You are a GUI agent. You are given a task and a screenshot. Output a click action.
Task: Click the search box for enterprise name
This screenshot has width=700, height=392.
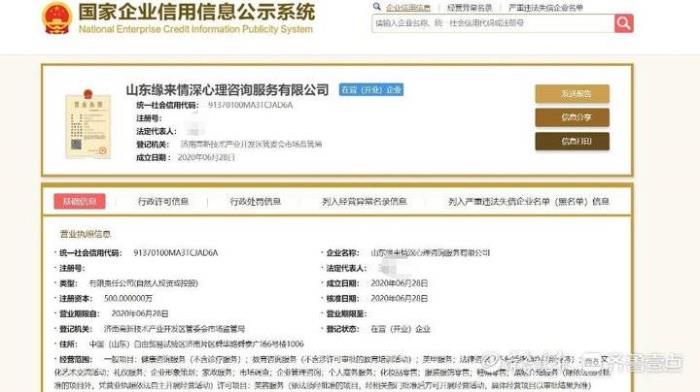[493, 23]
